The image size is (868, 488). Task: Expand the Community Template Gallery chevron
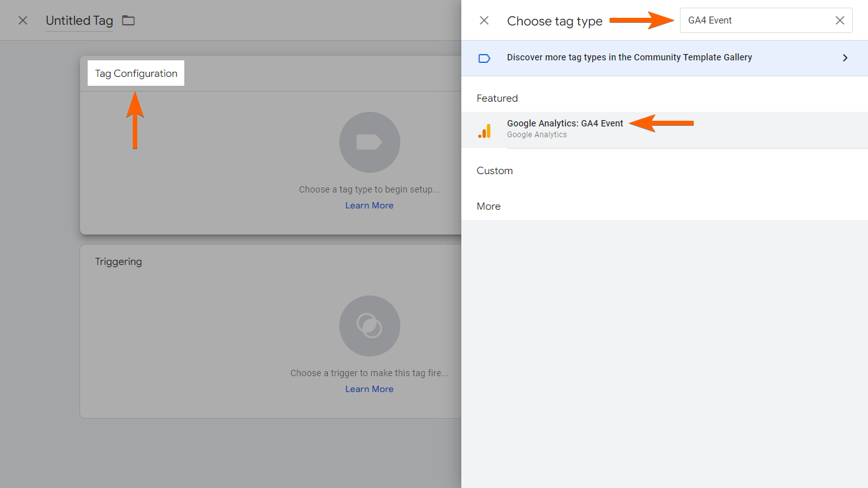coord(845,58)
